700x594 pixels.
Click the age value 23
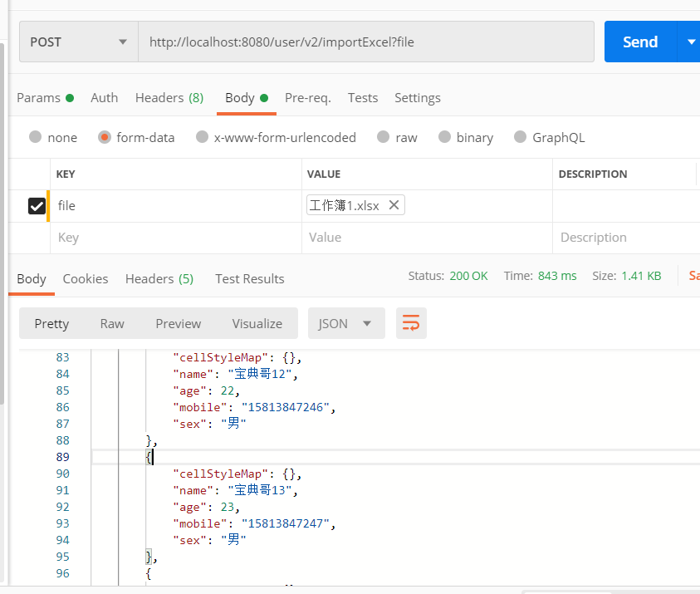point(228,507)
